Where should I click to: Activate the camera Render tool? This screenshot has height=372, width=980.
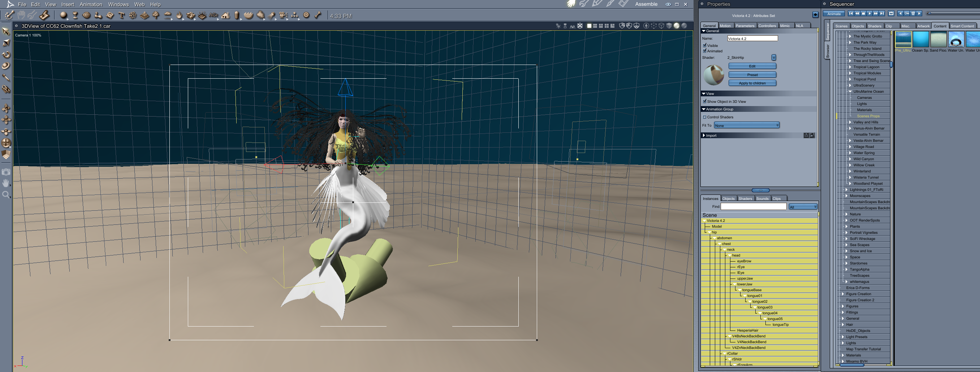click(x=6, y=172)
